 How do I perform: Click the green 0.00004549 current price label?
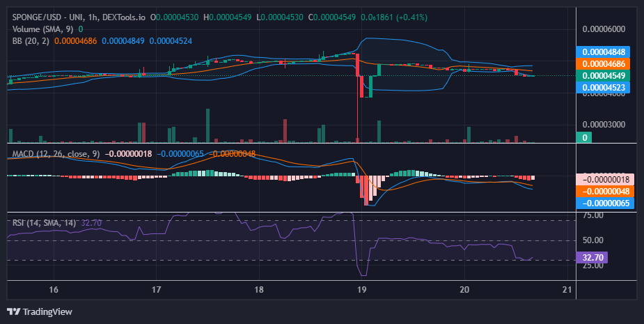click(603, 76)
